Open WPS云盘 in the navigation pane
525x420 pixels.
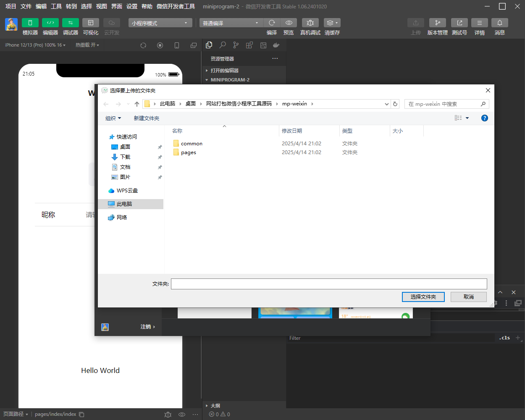click(127, 191)
